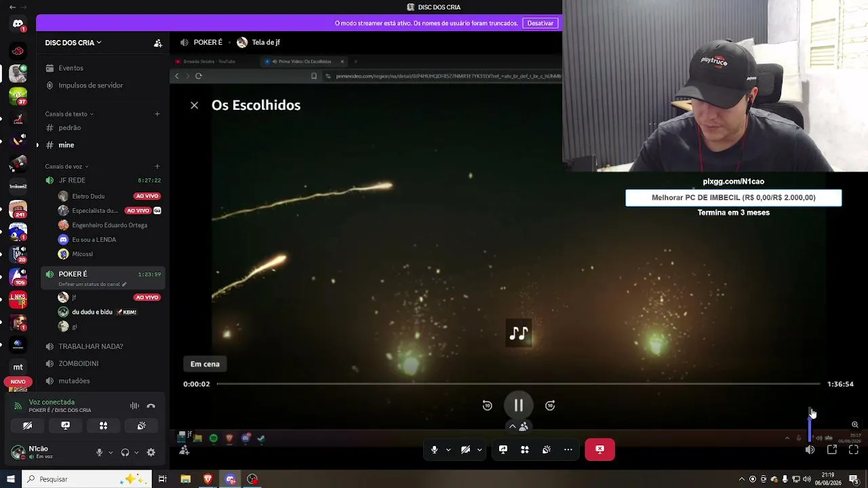The width and height of the screenshot is (868, 488).
Task: Collapse the Canais de texto category
Action: (69, 114)
